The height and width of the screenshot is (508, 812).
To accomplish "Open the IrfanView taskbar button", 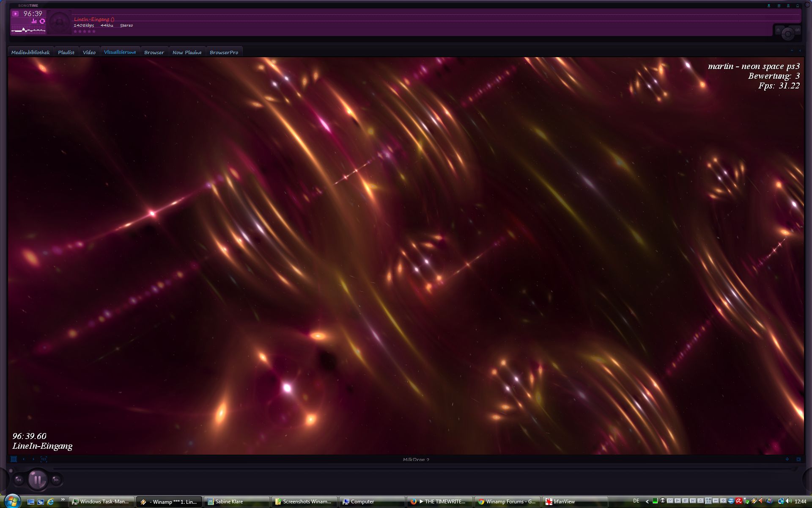I will 575,502.
